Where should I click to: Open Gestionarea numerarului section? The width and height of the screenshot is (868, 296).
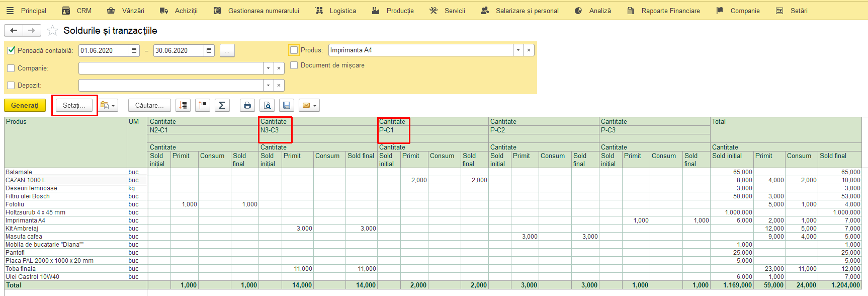tap(256, 11)
